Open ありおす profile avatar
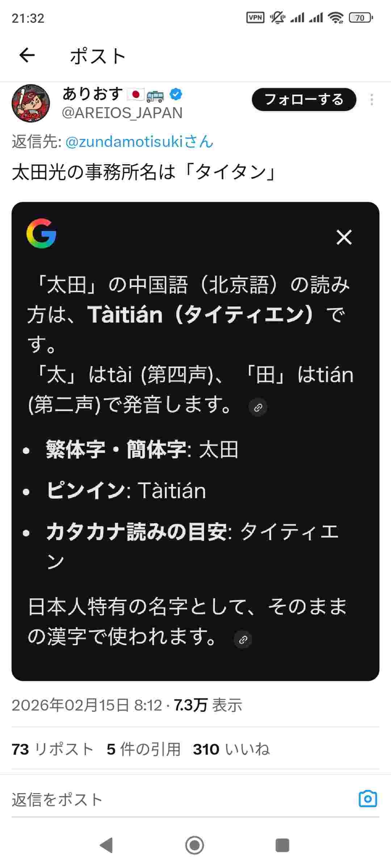391x868 pixels. tap(31, 103)
